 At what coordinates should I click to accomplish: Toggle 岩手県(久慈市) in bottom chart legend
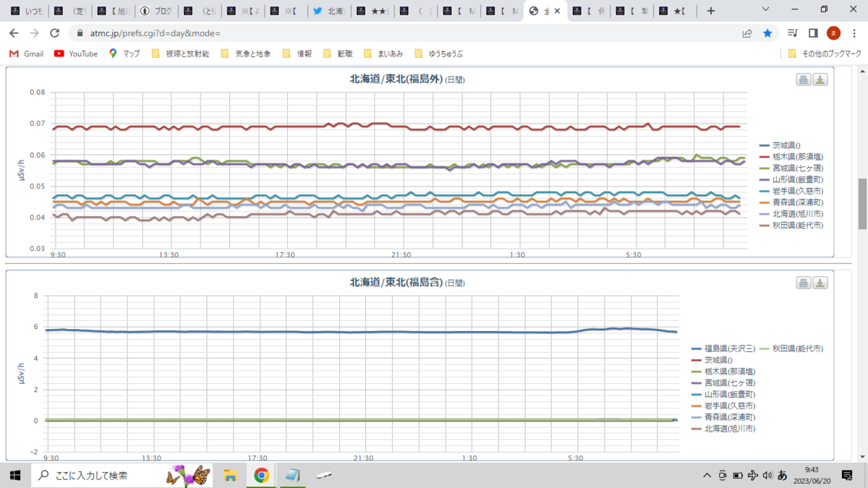pos(724,406)
